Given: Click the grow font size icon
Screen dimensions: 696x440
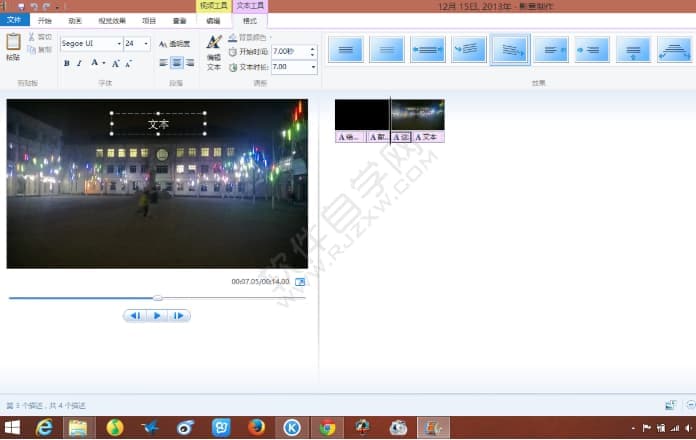Looking at the screenshot, I should click(x=115, y=63).
